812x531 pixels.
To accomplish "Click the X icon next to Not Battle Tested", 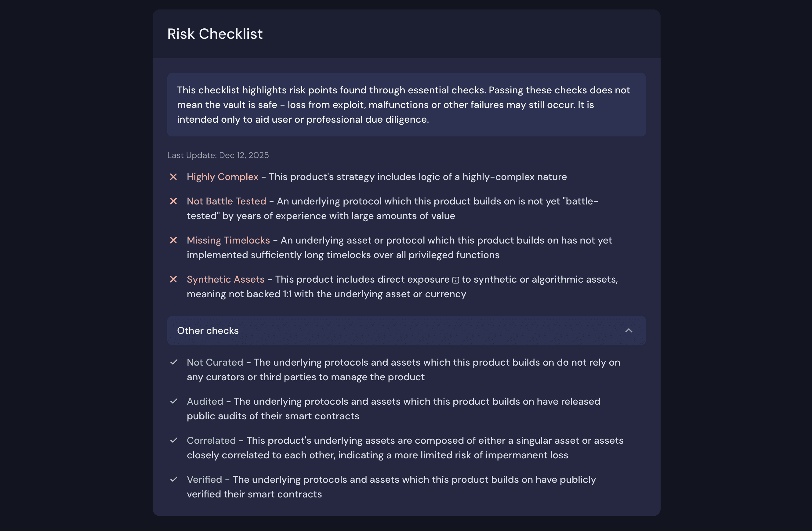I will (173, 201).
